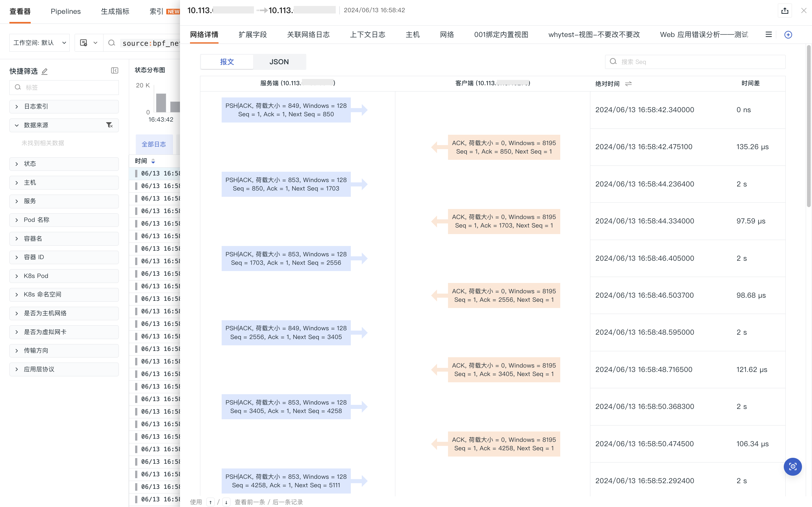The image size is (812, 507).
Task: Open workspace selector dropdown
Action: pyautogui.click(x=39, y=43)
